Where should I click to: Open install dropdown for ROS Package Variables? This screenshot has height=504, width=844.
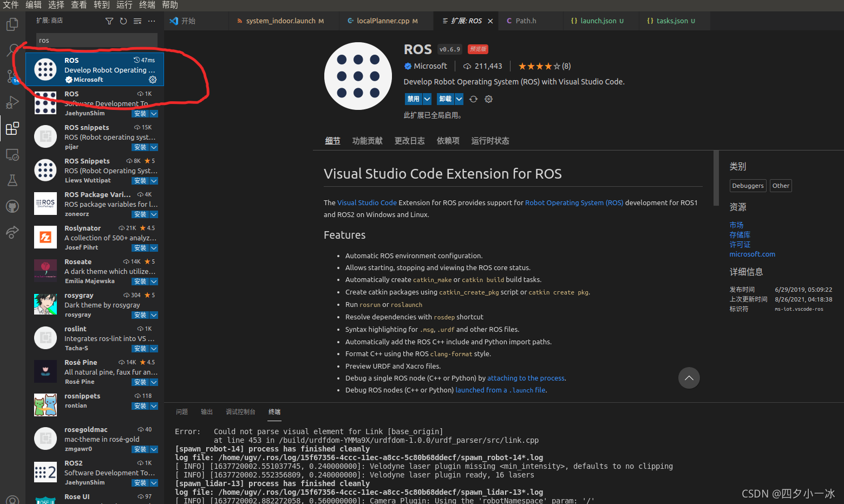coord(154,214)
